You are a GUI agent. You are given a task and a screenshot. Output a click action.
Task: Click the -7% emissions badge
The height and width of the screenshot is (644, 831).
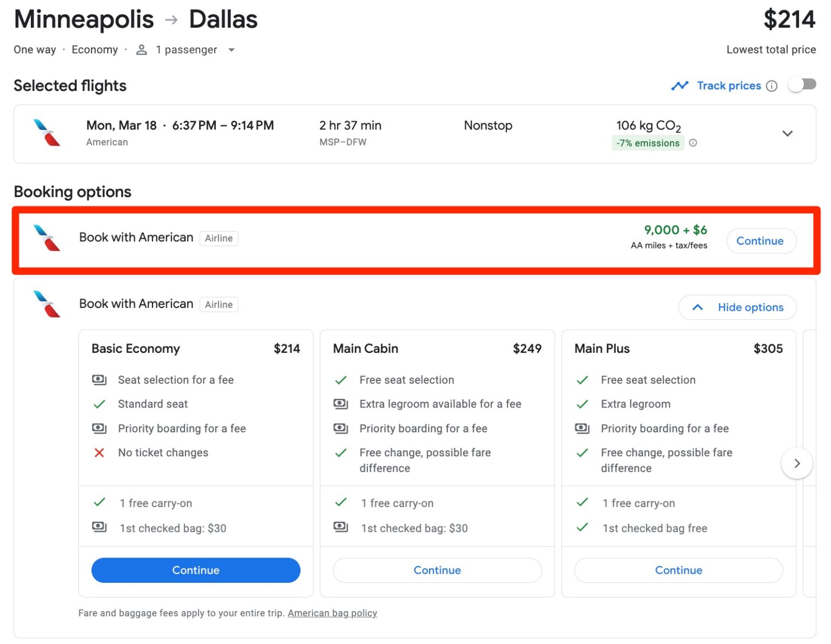(x=648, y=143)
